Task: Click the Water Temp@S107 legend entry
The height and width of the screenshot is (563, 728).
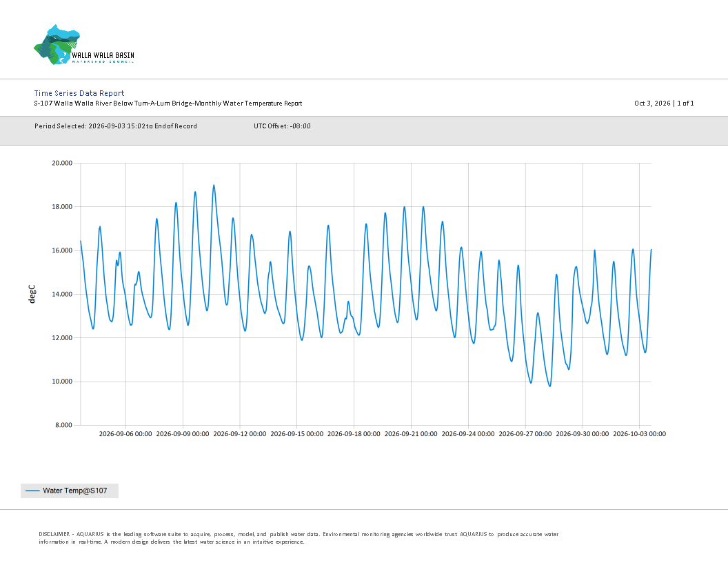Action: [70, 491]
